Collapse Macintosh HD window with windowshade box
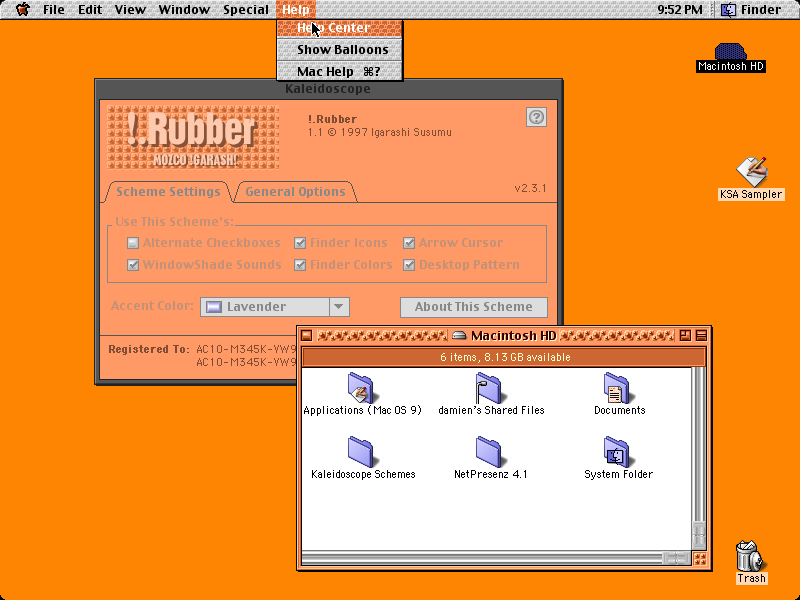The height and width of the screenshot is (600, 800). pyautogui.click(x=702, y=335)
